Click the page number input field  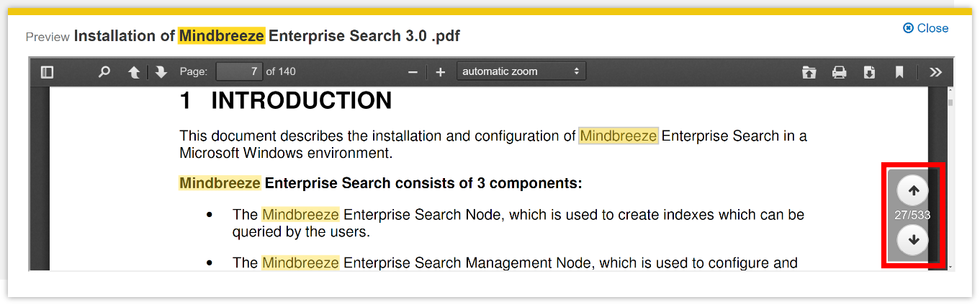click(x=239, y=71)
